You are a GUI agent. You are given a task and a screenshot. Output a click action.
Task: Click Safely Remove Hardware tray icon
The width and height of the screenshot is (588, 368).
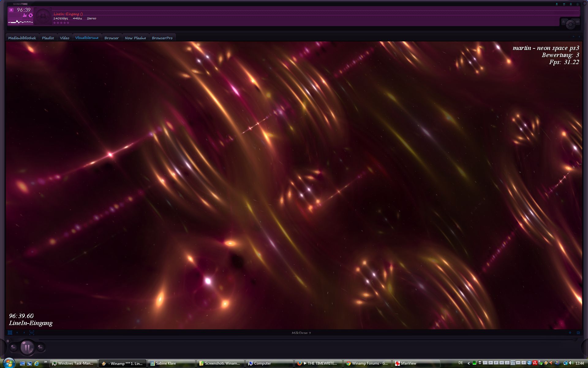click(x=540, y=363)
